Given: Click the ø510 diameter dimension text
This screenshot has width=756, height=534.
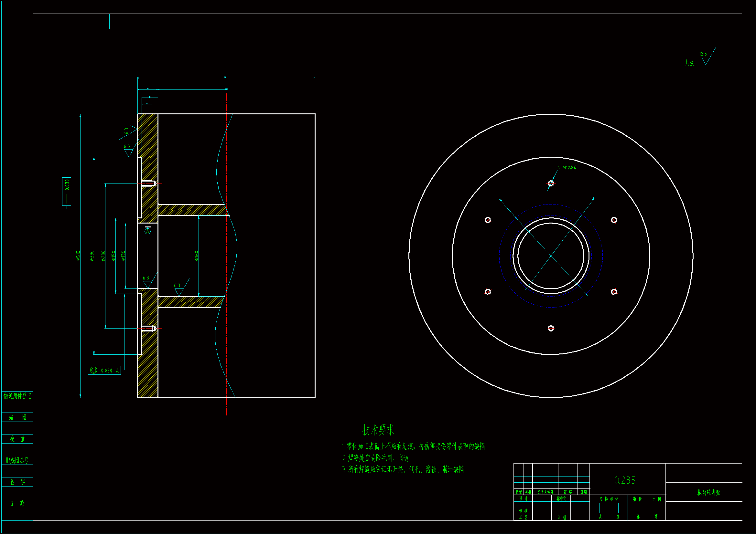Looking at the screenshot, I should click(78, 256).
